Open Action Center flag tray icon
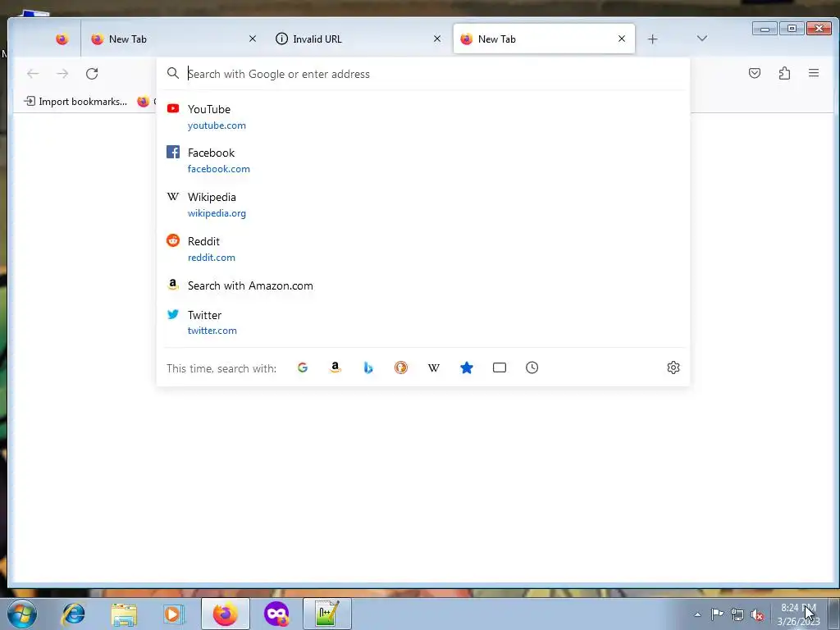The image size is (840, 630). point(717,614)
